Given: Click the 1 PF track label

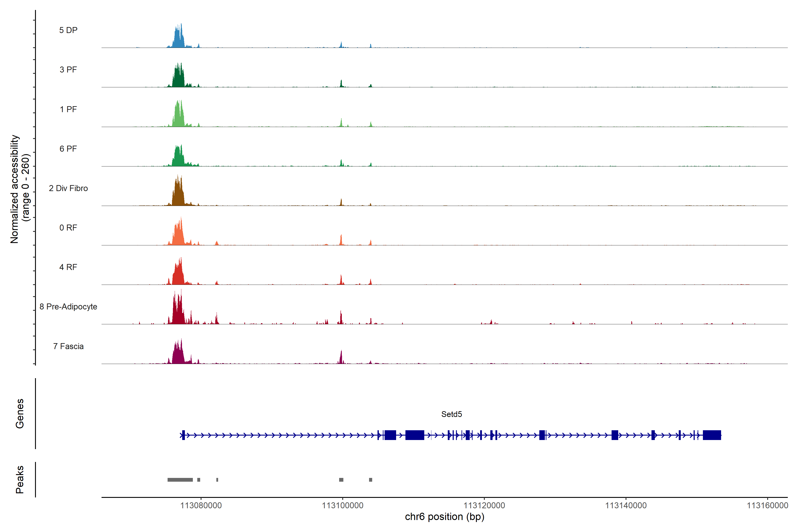Looking at the screenshot, I should coord(68,109).
